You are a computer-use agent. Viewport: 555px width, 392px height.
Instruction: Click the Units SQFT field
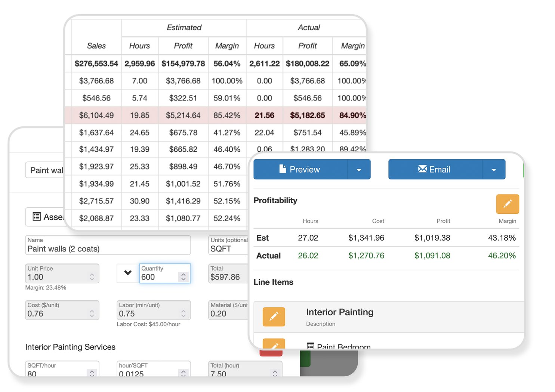(228, 249)
